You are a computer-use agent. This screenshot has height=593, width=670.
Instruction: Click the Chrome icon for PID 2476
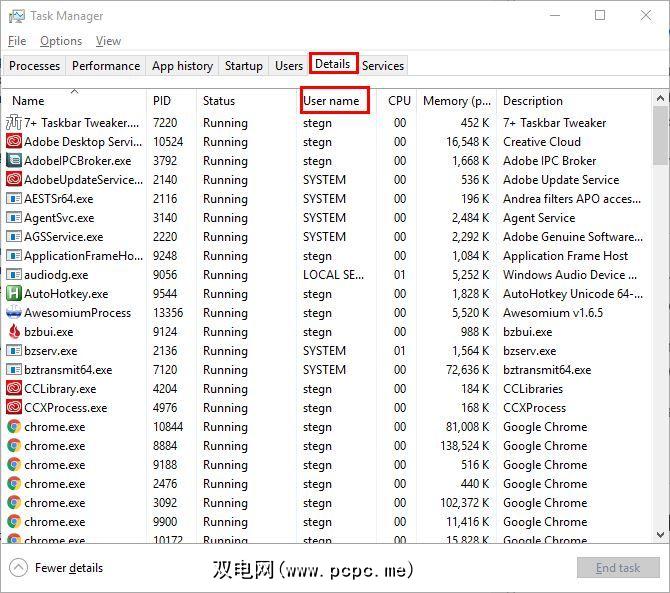point(14,484)
